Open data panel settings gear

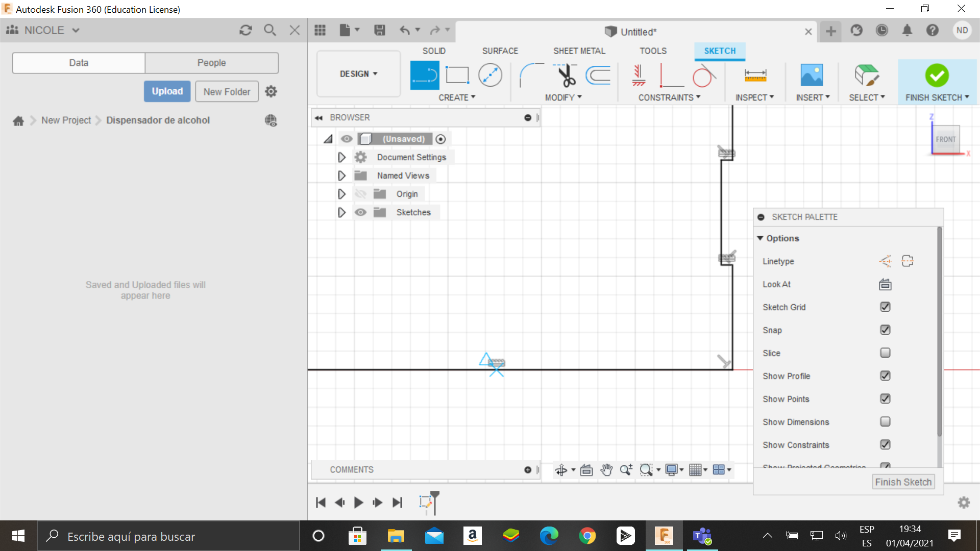(271, 91)
